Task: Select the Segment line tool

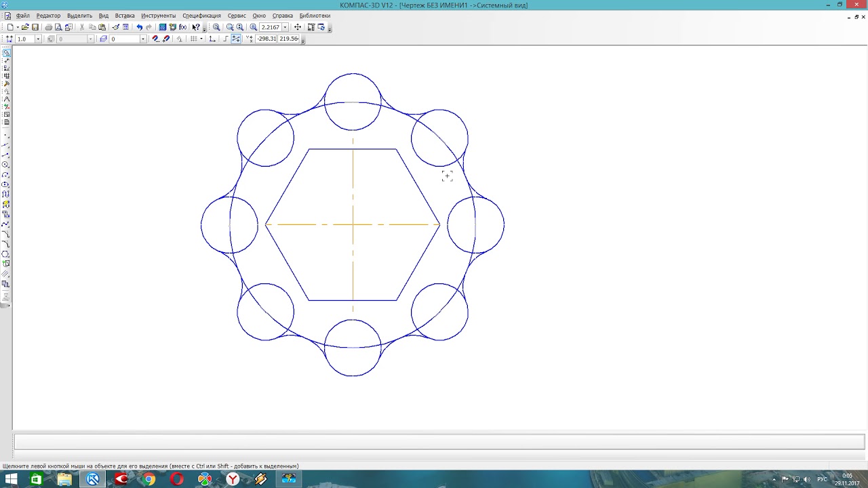Action: [6, 155]
